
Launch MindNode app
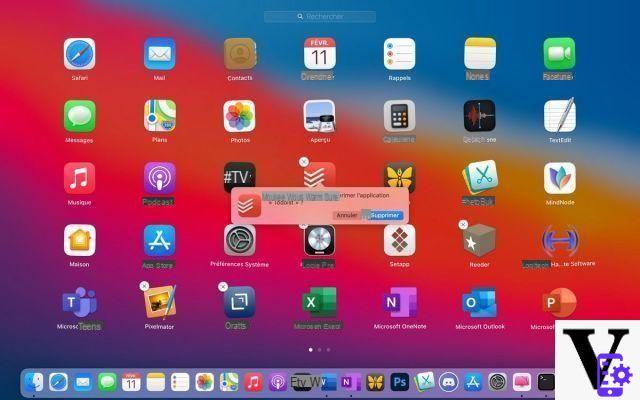coord(560,178)
